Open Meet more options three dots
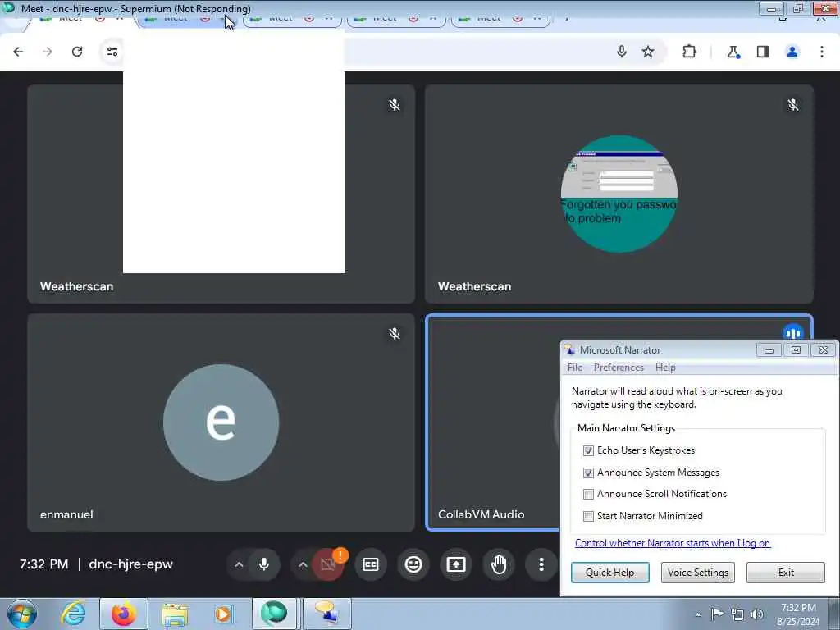 coord(541,564)
